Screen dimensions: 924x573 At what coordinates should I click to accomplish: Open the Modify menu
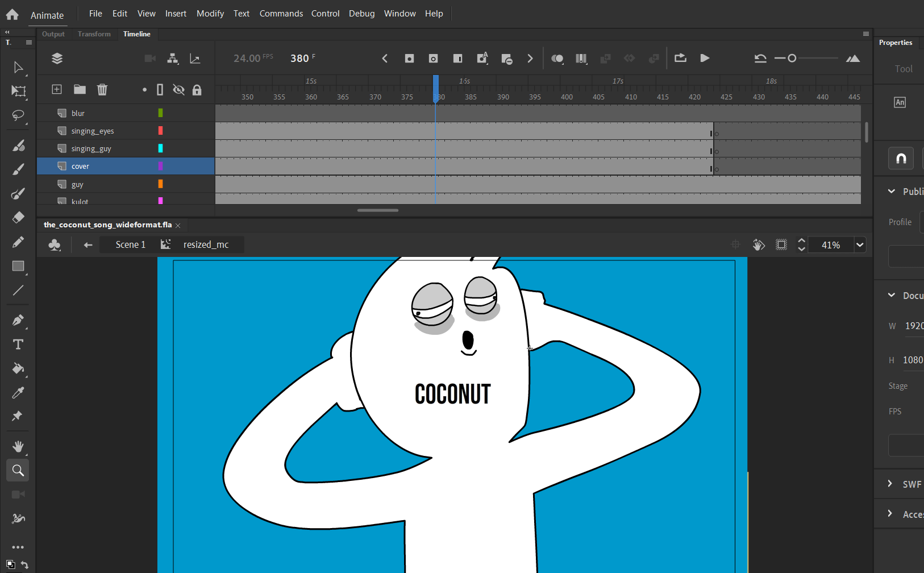[210, 14]
